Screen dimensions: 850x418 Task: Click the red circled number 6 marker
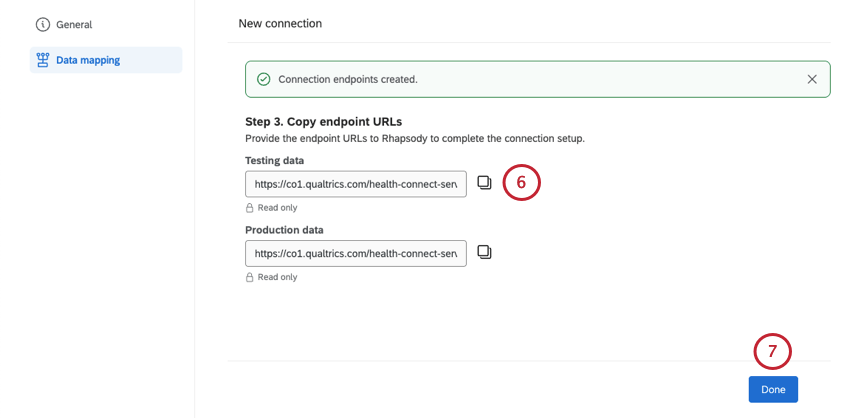click(521, 182)
